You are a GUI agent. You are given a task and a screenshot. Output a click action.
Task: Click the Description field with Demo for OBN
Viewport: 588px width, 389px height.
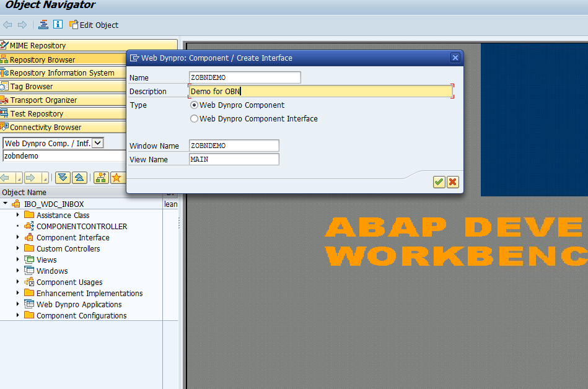[321, 91]
